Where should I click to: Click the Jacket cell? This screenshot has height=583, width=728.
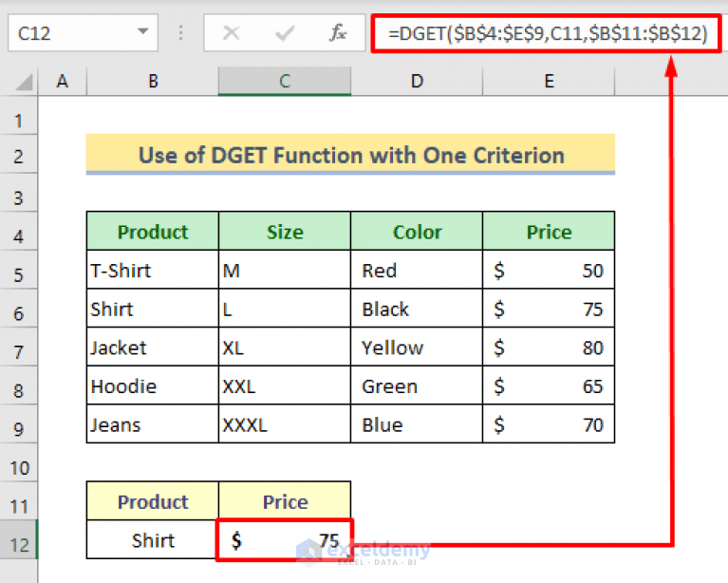pyautogui.click(x=153, y=347)
